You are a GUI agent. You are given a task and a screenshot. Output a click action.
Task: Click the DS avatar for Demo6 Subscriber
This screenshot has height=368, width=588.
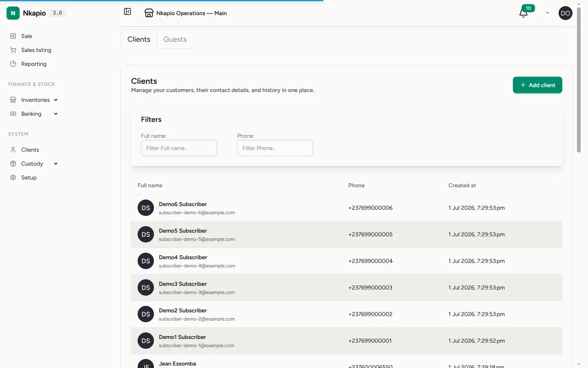(146, 208)
